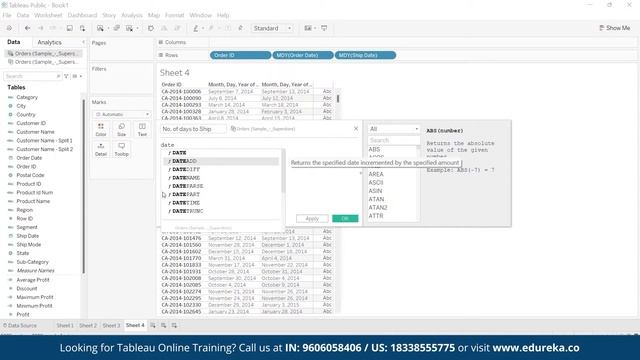
Task: Click the Fix axes pin icon
Action: [x=240, y=28]
